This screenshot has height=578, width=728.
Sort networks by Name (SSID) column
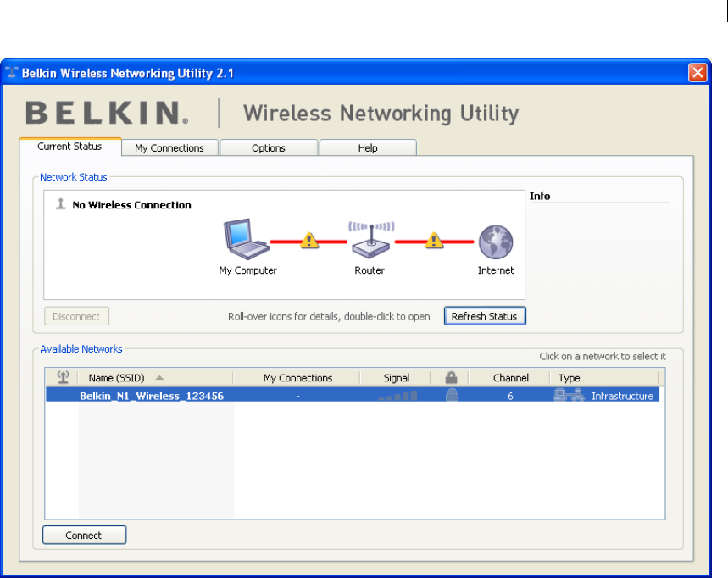(156, 378)
